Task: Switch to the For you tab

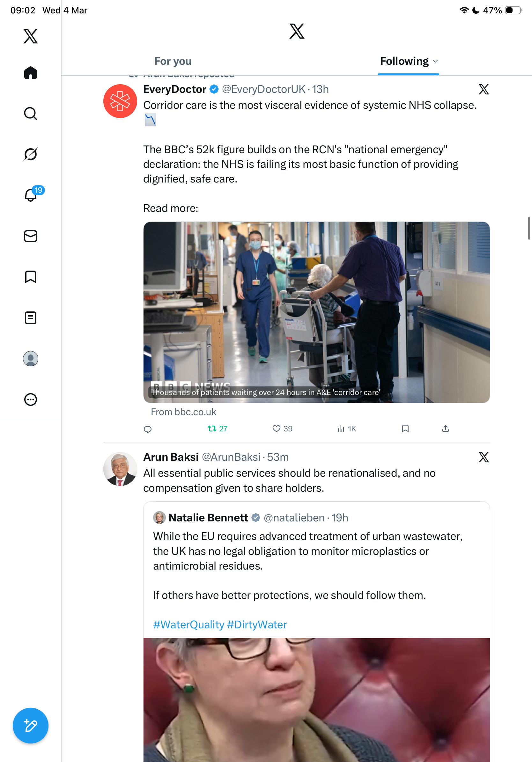Action: (173, 61)
